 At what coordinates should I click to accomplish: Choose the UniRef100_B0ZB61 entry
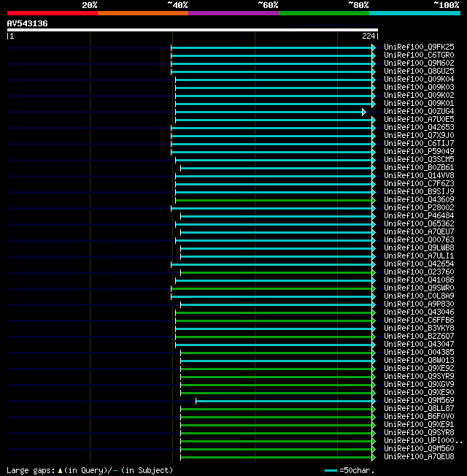(x=419, y=168)
